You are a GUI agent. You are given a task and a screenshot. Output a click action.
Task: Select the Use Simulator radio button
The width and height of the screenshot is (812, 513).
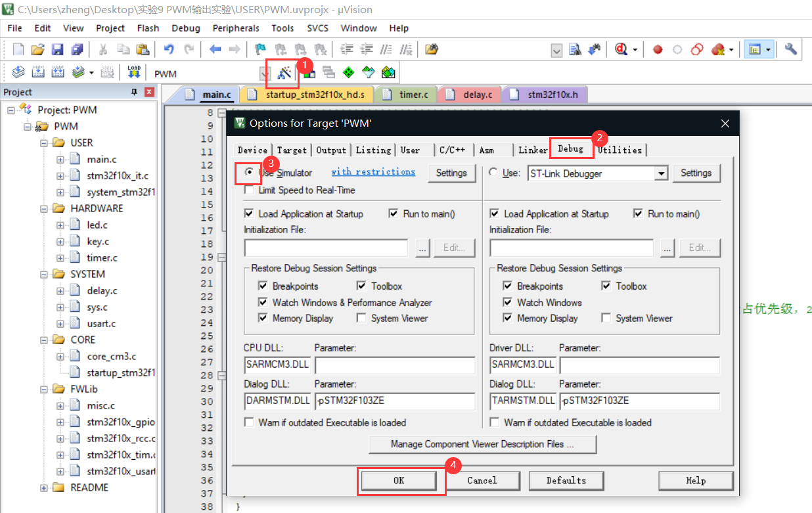(x=249, y=172)
